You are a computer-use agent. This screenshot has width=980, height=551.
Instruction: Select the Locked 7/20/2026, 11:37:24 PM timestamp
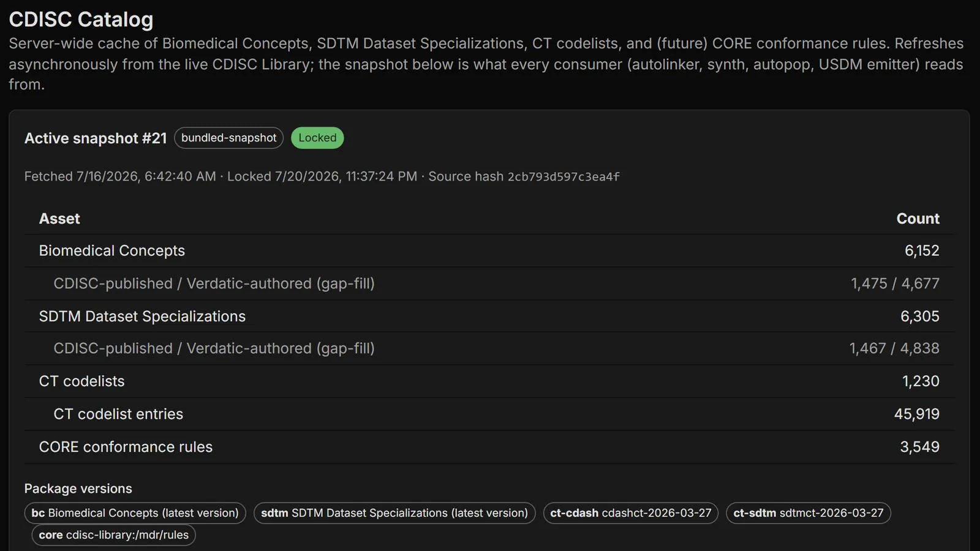point(322,176)
